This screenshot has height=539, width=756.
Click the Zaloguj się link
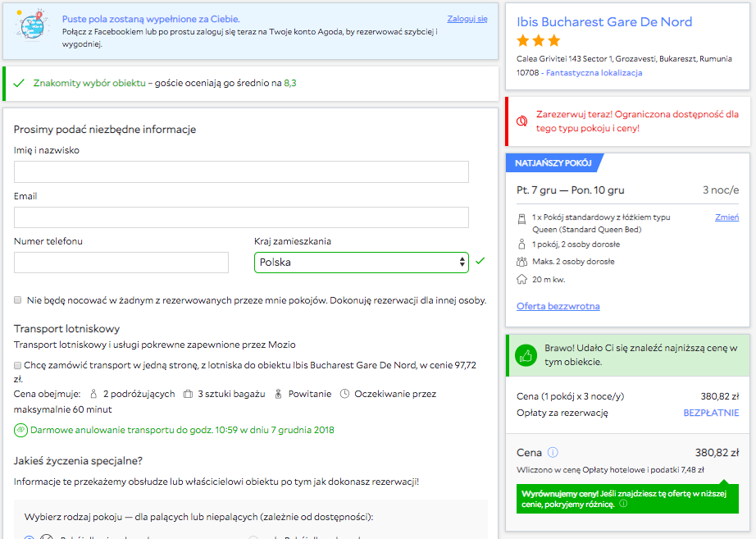(467, 19)
